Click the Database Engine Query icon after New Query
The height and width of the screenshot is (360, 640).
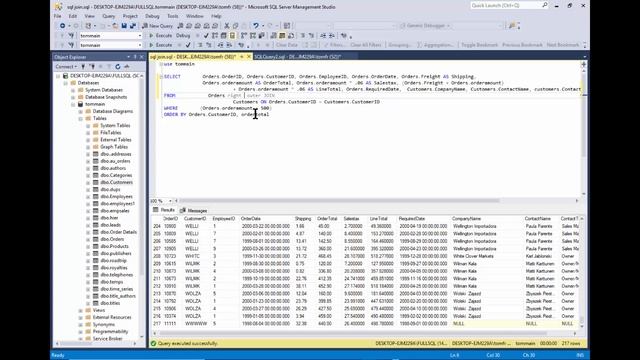180,26
